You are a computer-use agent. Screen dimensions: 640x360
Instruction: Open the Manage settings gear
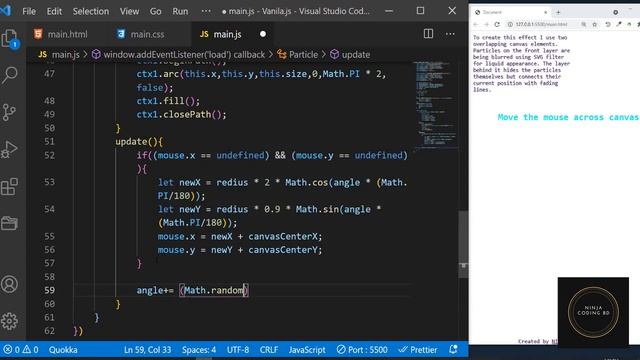[10, 321]
